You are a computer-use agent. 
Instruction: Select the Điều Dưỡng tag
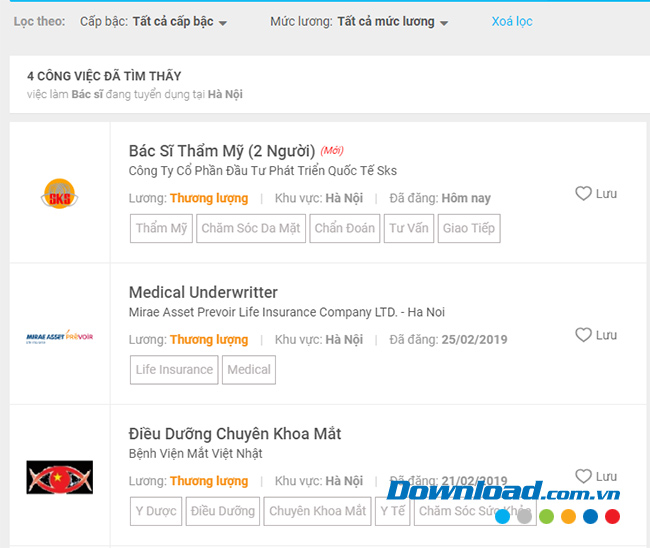coord(223,511)
